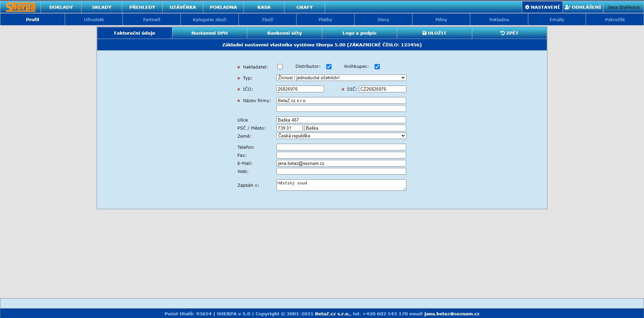Enable the Nakladatel checkbox
This screenshot has height=318, width=644.
point(280,67)
